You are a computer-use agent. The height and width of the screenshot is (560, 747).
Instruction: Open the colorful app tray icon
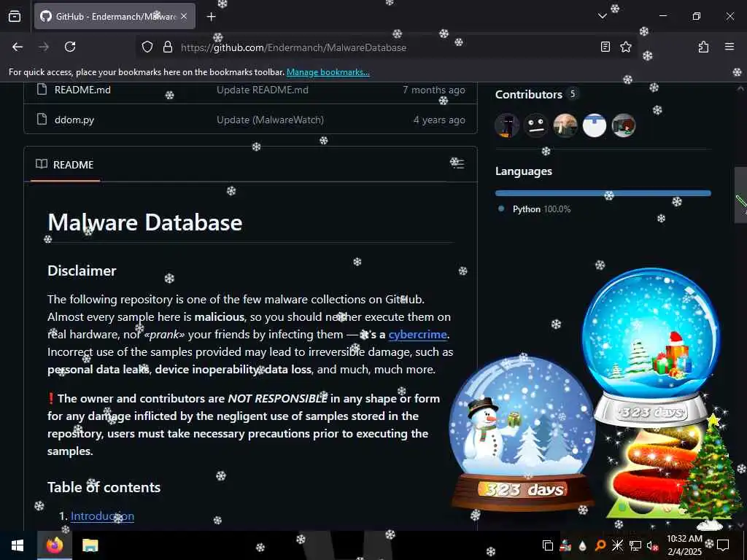565,545
